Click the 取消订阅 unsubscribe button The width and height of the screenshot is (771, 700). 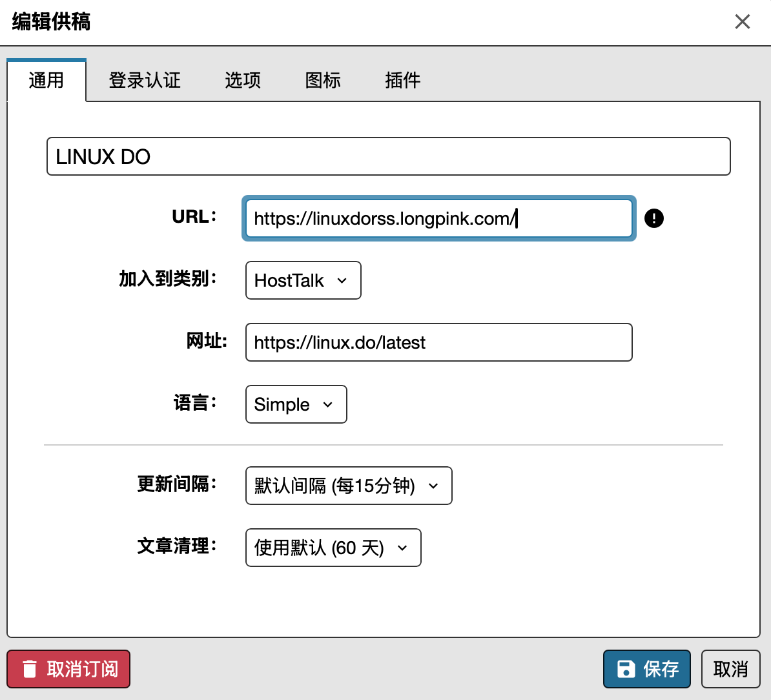(68, 669)
